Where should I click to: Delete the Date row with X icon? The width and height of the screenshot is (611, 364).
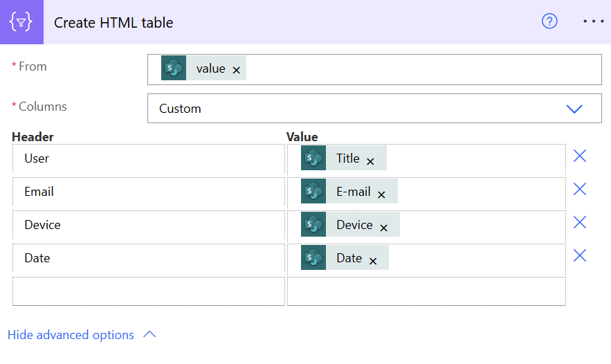pos(580,256)
